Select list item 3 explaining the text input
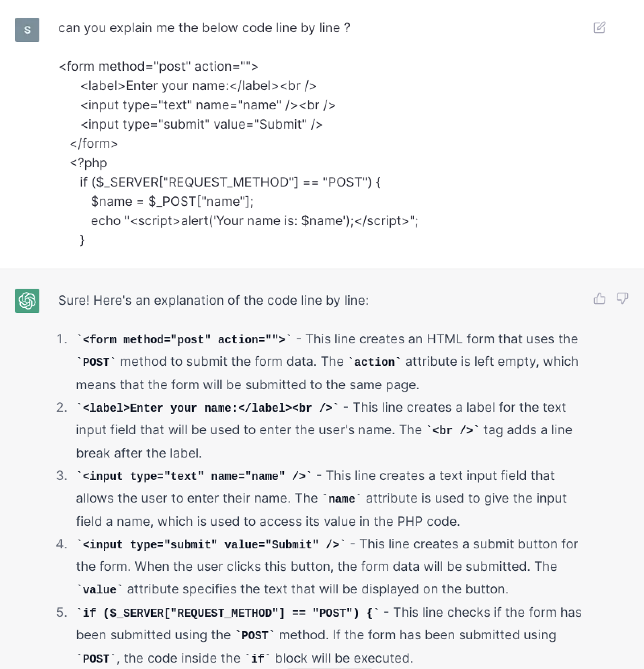The height and width of the screenshot is (669, 644). click(318, 499)
